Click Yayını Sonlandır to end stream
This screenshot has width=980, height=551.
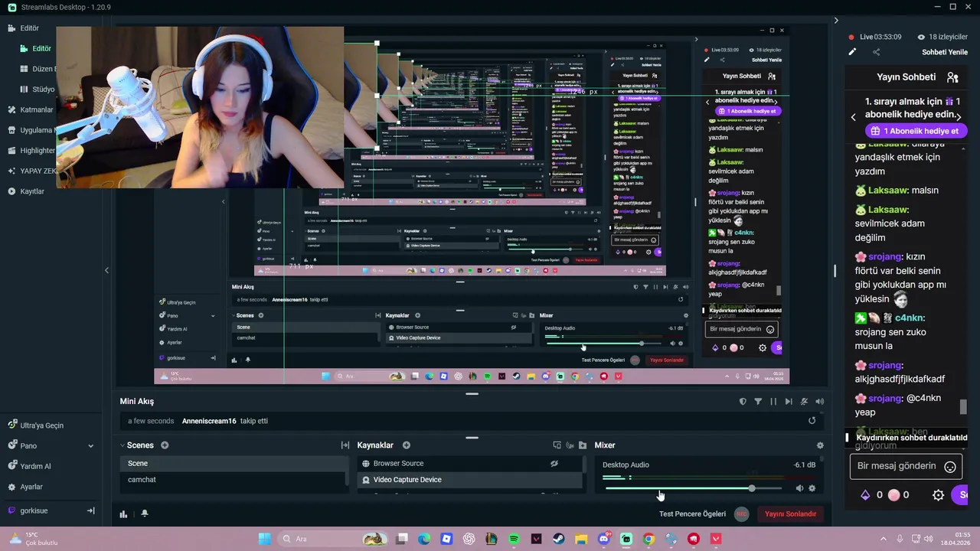click(791, 514)
